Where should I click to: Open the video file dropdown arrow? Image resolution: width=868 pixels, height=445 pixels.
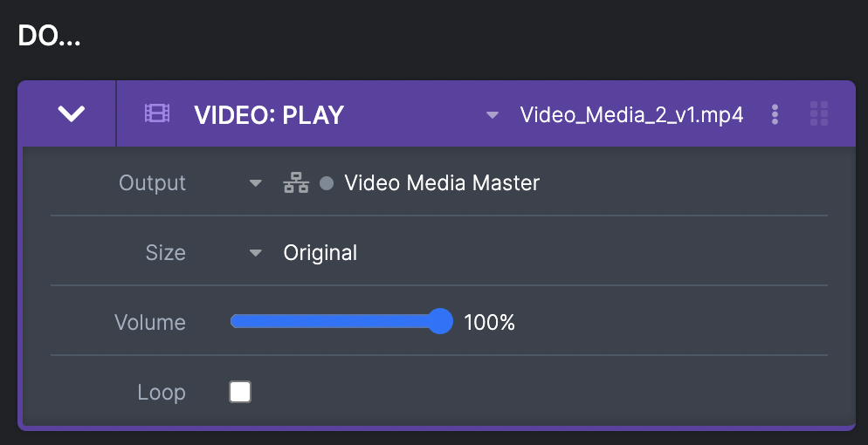point(493,114)
